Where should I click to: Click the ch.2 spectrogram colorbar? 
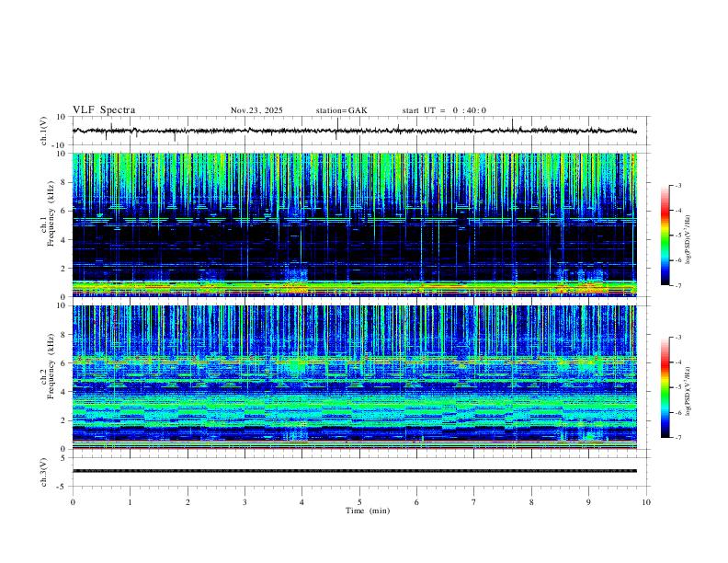click(x=665, y=387)
